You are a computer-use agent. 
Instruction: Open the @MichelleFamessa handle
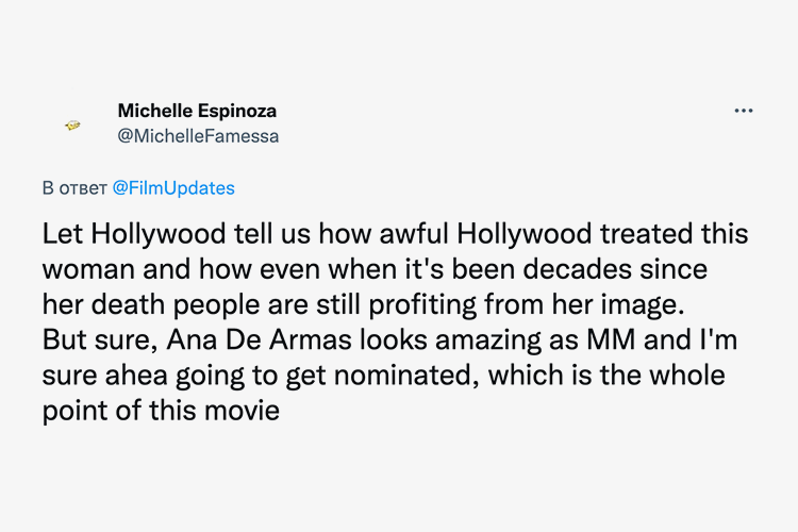pos(198,136)
